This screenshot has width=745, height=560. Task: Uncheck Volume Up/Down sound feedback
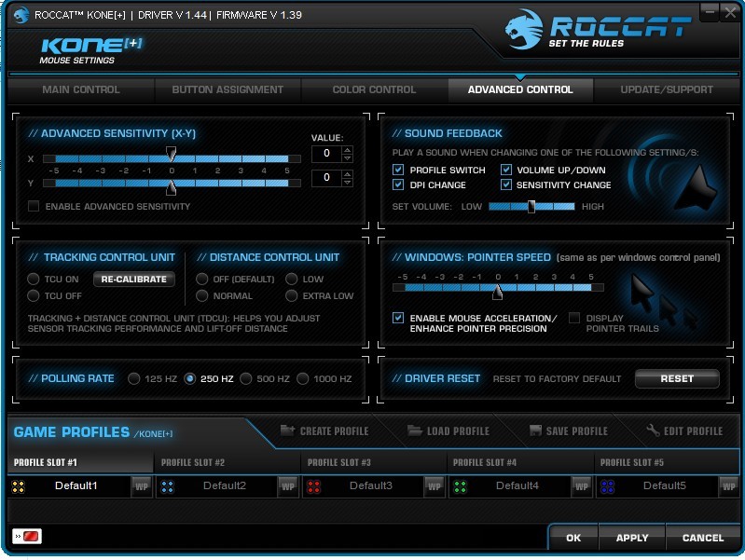[x=506, y=170]
